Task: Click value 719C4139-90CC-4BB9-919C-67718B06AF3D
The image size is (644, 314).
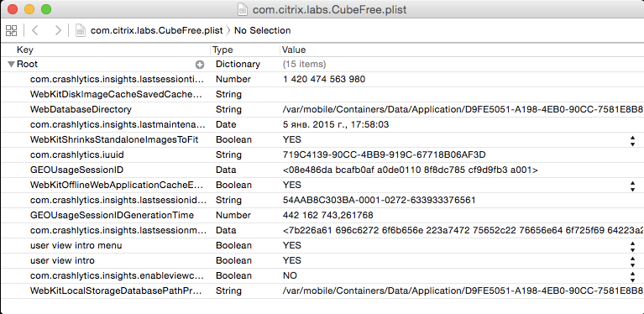Action: (384, 154)
